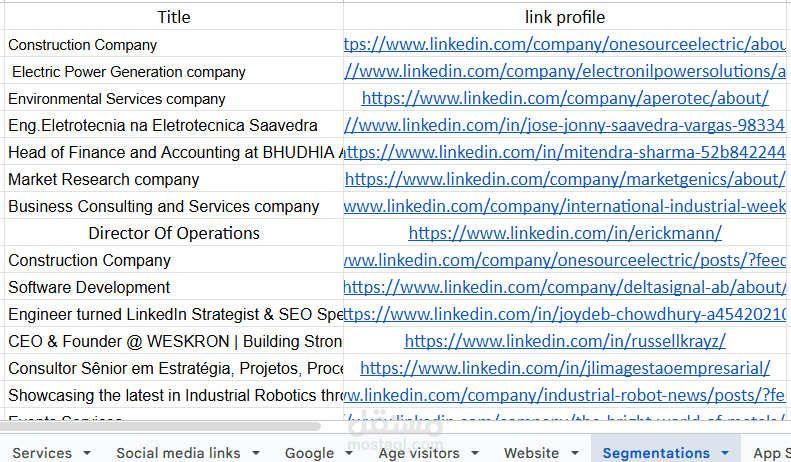Viewport: 791px width, 462px height.
Task: Open the Social media links tab dropdown arrow
Action: [256, 453]
